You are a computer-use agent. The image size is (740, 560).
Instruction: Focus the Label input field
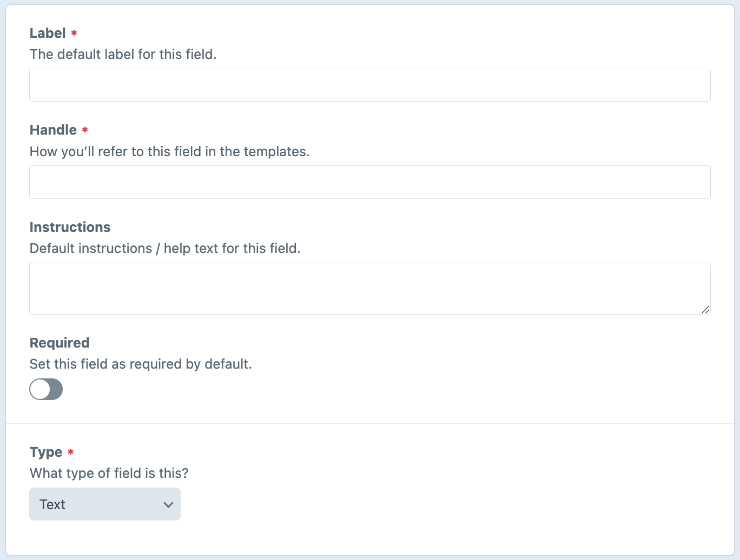click(369, 85)
